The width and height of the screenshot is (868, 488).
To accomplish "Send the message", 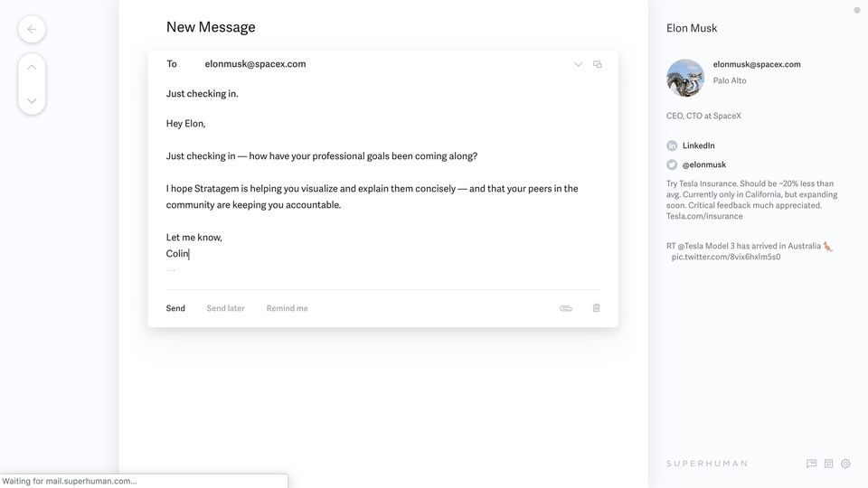I will tap(175, 308).
